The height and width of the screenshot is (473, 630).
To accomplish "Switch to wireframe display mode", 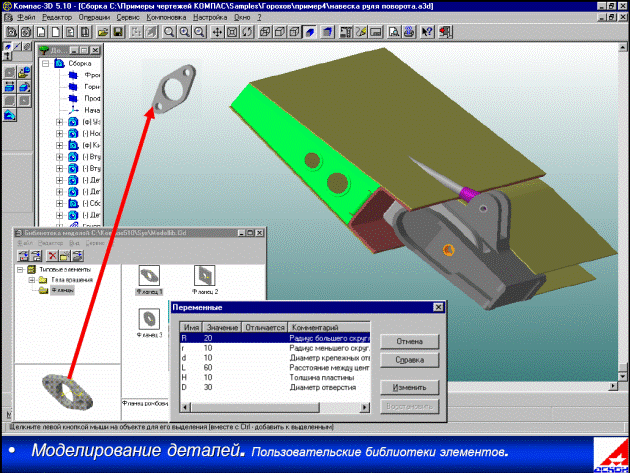I will pyautogui.click(x=265, y=32).
